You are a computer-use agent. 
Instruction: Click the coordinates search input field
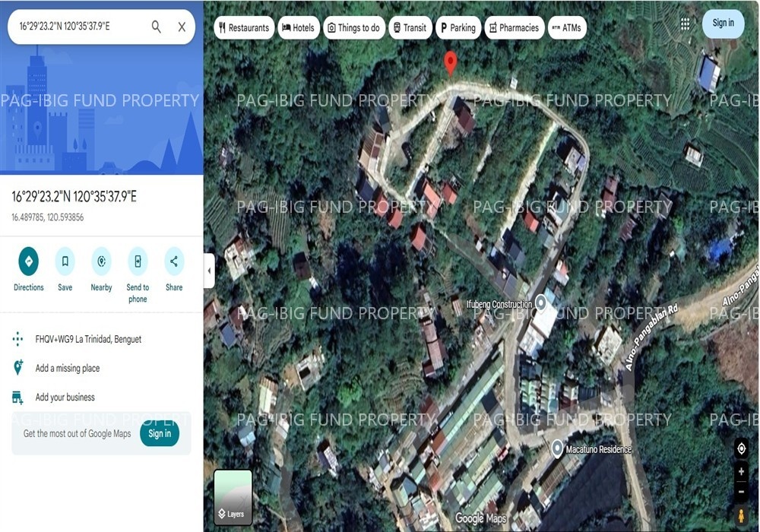(76, 27)
